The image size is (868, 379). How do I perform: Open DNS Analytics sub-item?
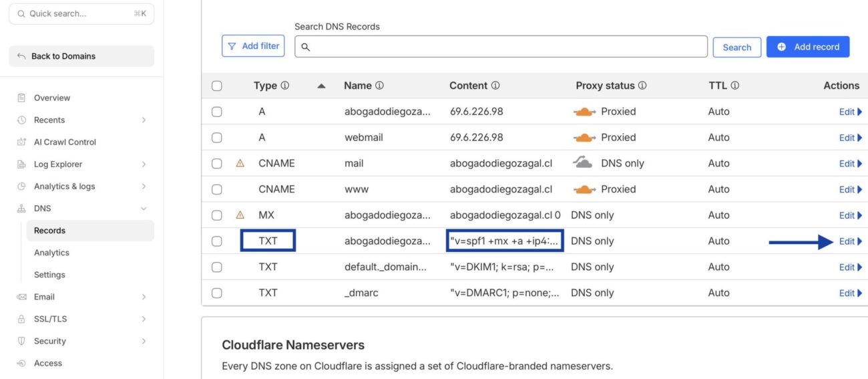coord(51,253)
